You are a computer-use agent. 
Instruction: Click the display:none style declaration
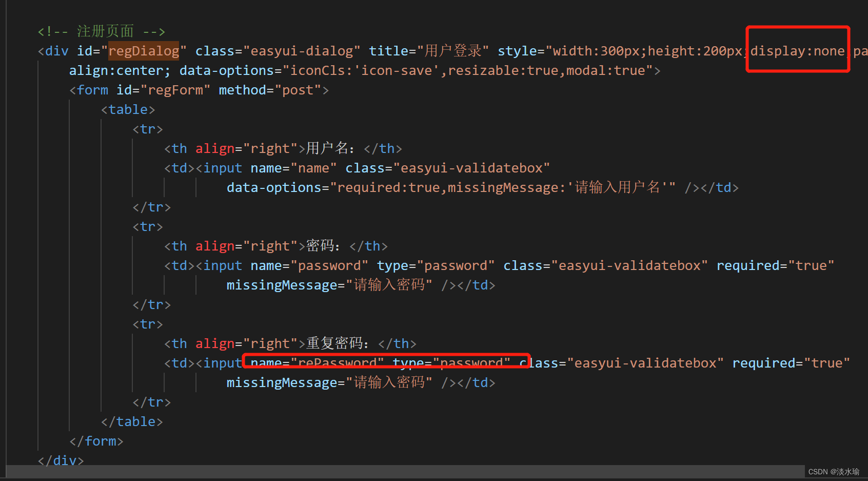(797, 51)
